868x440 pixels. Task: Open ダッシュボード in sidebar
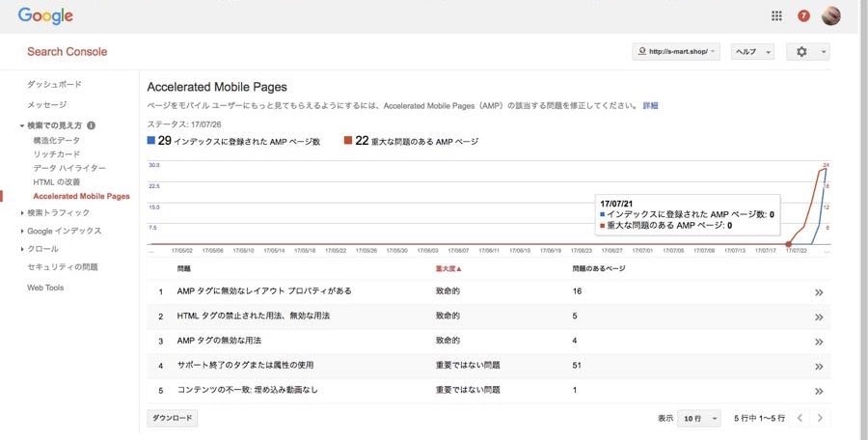54,84
